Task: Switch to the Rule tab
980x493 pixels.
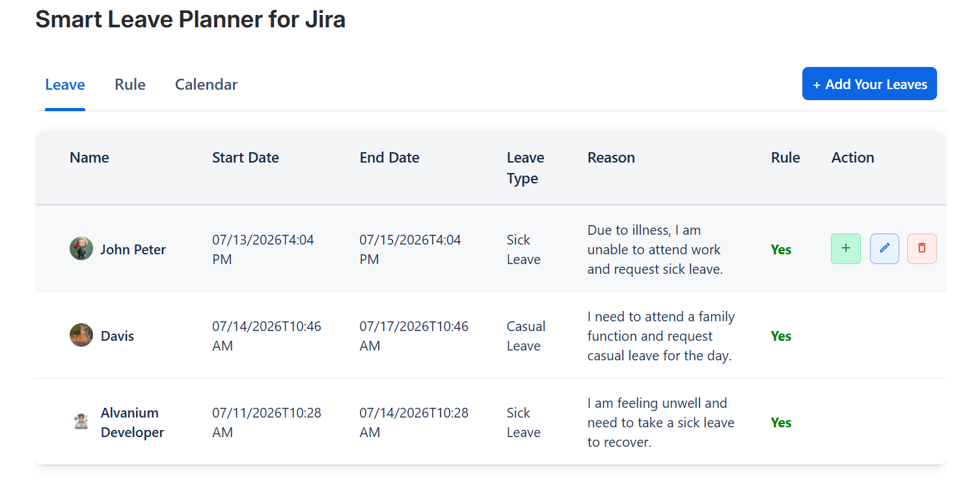Action: 130,85
